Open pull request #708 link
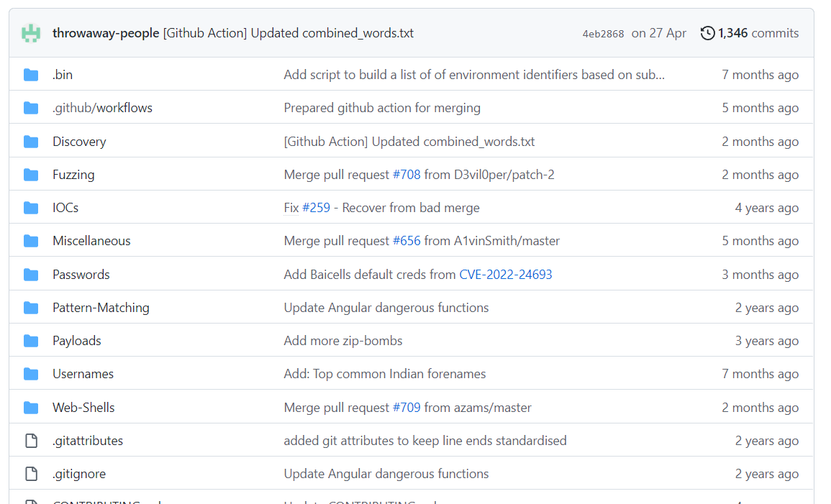 [x=407, y=174]
